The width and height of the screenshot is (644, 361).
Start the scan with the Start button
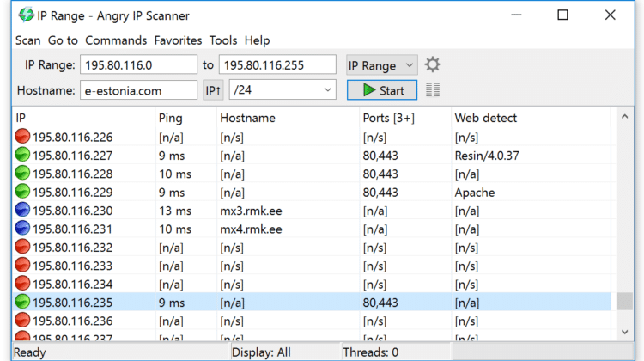click(382, 90)
